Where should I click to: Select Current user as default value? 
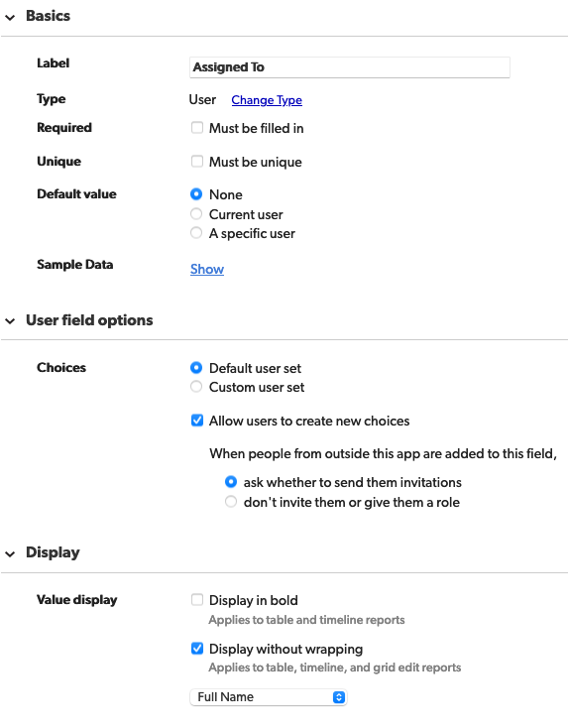(x=196, y=213)
